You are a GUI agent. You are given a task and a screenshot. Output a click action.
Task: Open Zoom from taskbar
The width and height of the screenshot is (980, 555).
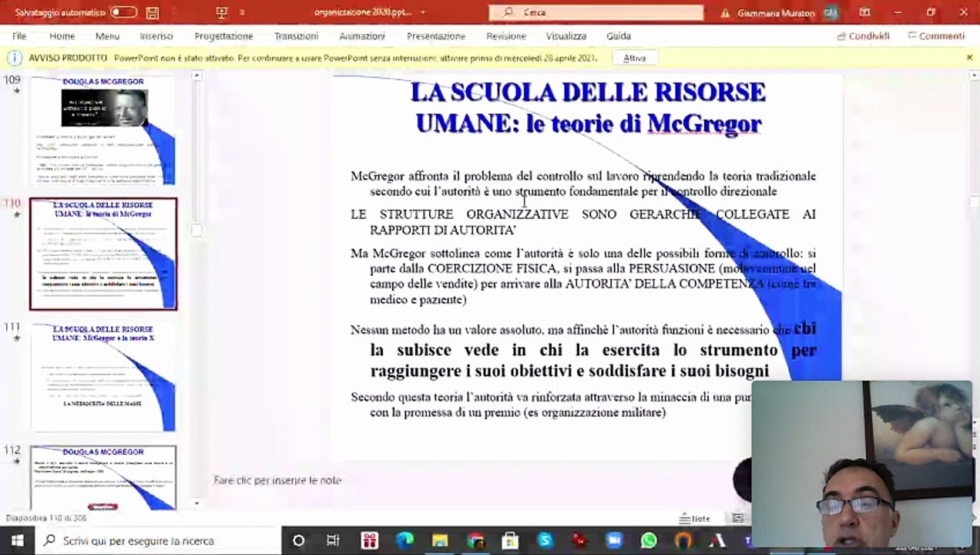pyautogui.click(x=614, y=540)
